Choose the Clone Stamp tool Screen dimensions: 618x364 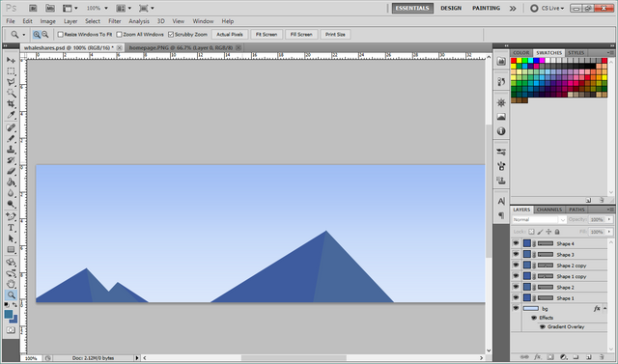[x=11, y=150]
